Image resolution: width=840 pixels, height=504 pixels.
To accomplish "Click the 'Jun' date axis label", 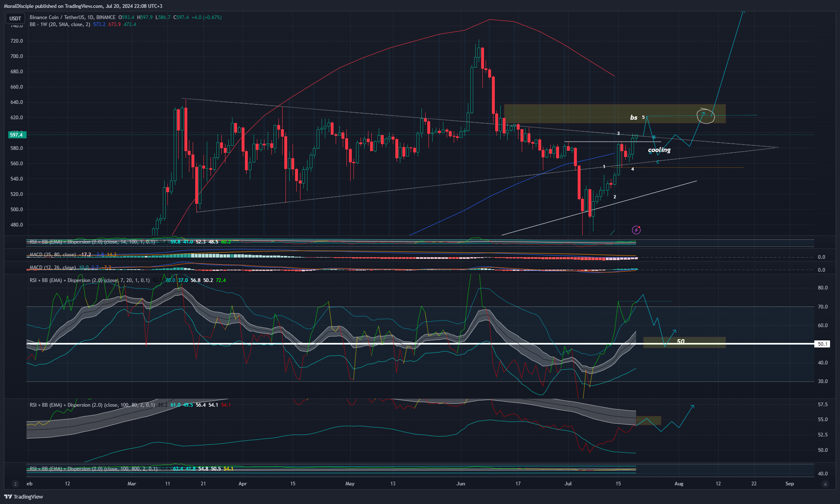I will coord(461,484).
